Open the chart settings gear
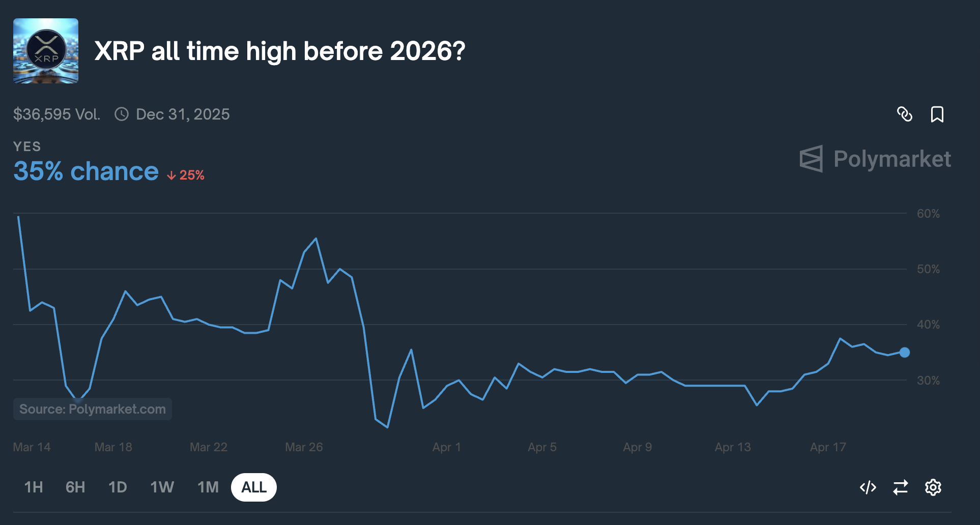The width and height of the screenshot is (980, 525). [x=933, y=487]
